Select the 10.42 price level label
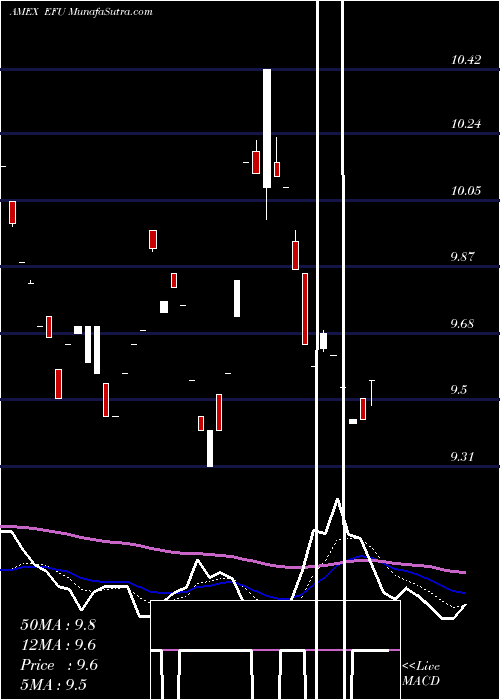Image resolution: width=500 pixels, height=700 pixels. tap(466, 60)
